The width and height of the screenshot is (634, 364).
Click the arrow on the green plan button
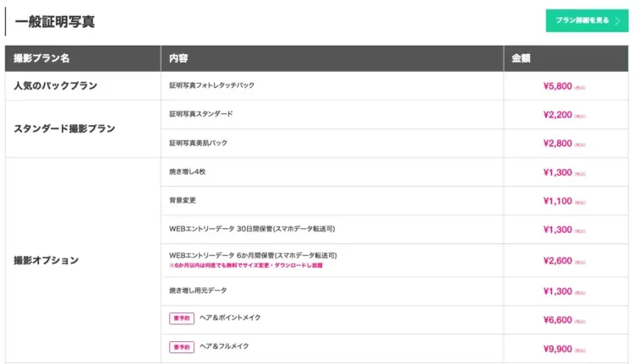pos(617,21)
